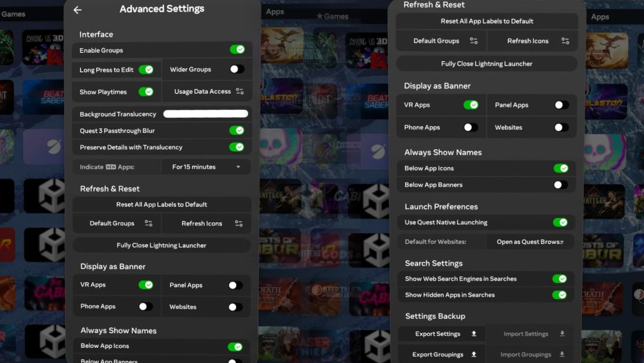Click Refresh Icons sliders icon below Interface section
644x363 pixels.
pos(239,223)
